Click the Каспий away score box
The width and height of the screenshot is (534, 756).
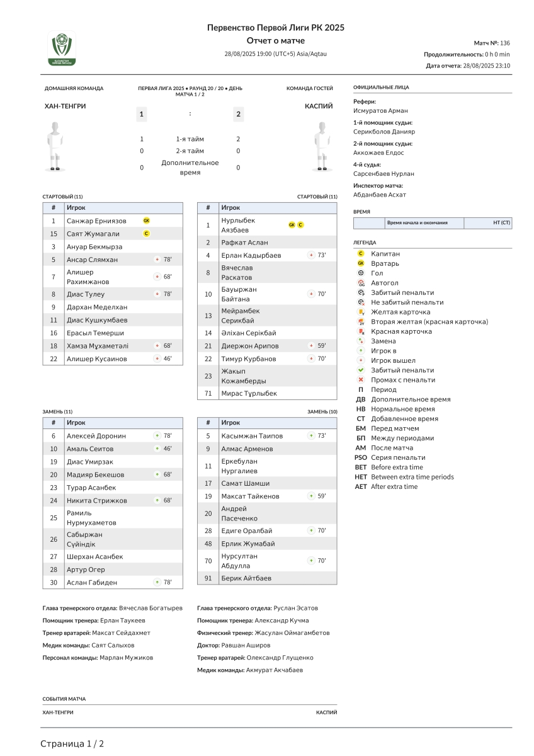pyautogui.click(x=238, y=114)
